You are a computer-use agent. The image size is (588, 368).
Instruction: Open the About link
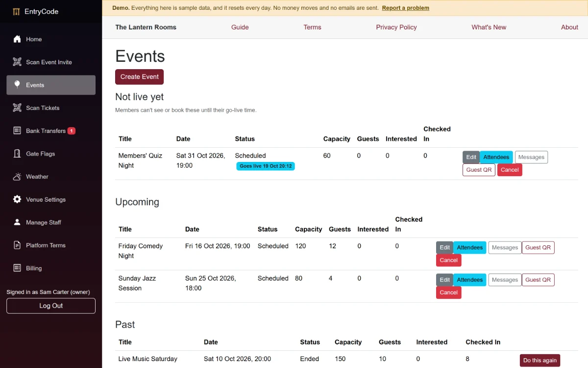pyautogui.click(x=569, y=27)
